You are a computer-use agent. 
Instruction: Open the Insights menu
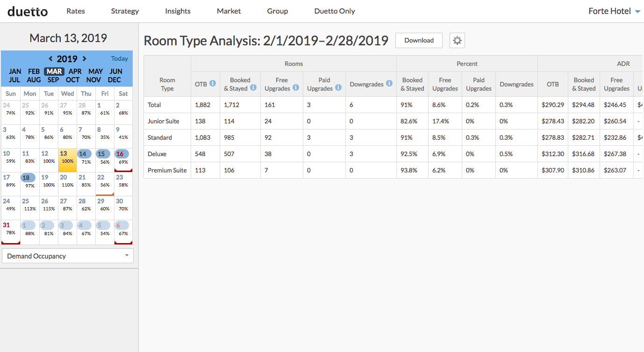178,11
